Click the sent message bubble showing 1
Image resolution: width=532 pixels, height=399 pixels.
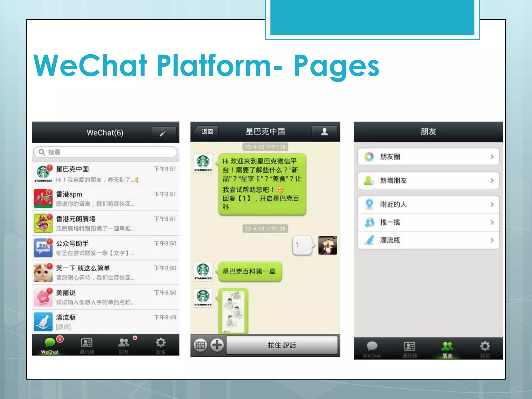[x=302, y=245]
